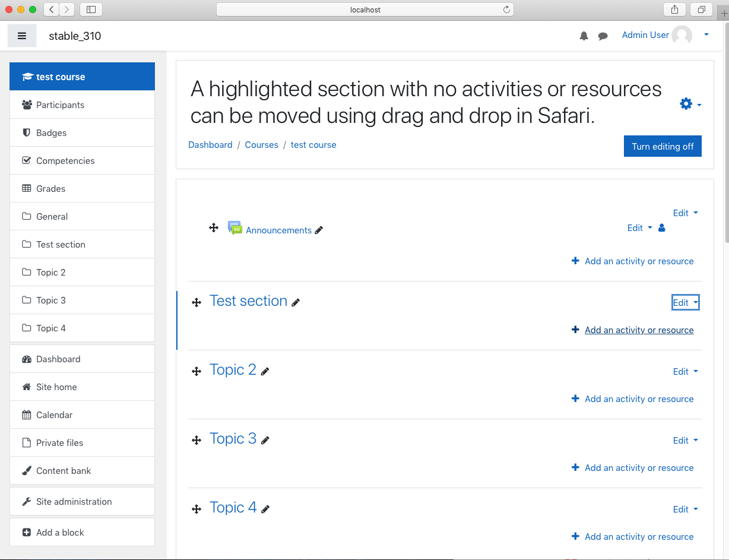Rename Topic 3 using pencil icon
This screenshot has height=560, width=729.
point(265,440)
